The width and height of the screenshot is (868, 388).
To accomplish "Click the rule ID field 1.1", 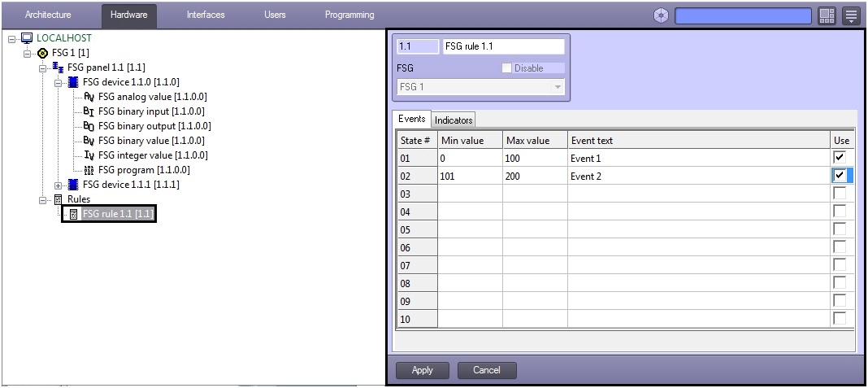I will (x=418, y=46).
